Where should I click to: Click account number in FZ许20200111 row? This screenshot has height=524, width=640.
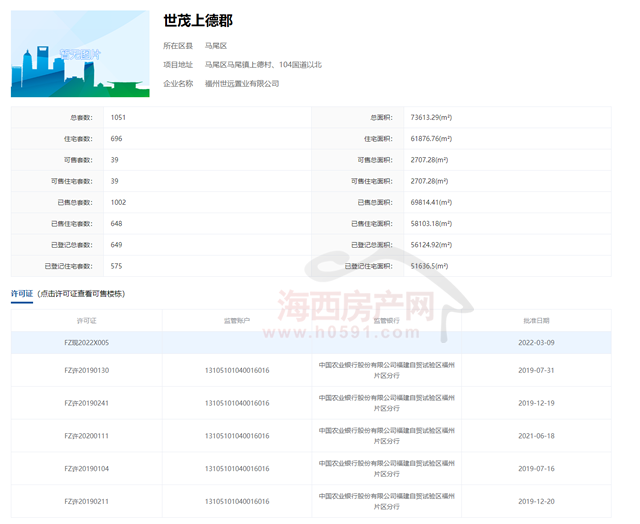pyautogui.click(x=237, y=436)
